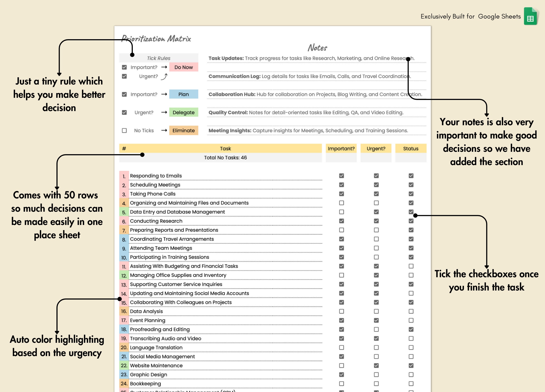Select the Task Updates note line
Viewport: 545px width, 392px height.
(317, 58)
